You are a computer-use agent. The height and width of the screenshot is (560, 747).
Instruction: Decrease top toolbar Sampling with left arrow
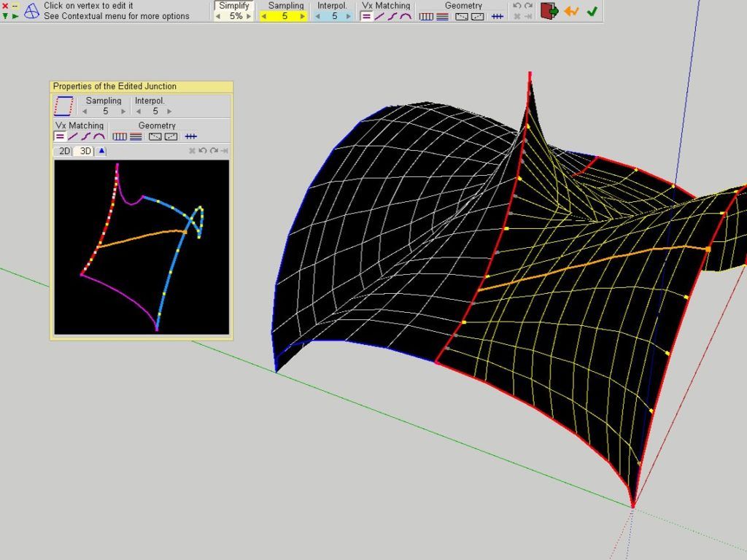click(264, 16)
